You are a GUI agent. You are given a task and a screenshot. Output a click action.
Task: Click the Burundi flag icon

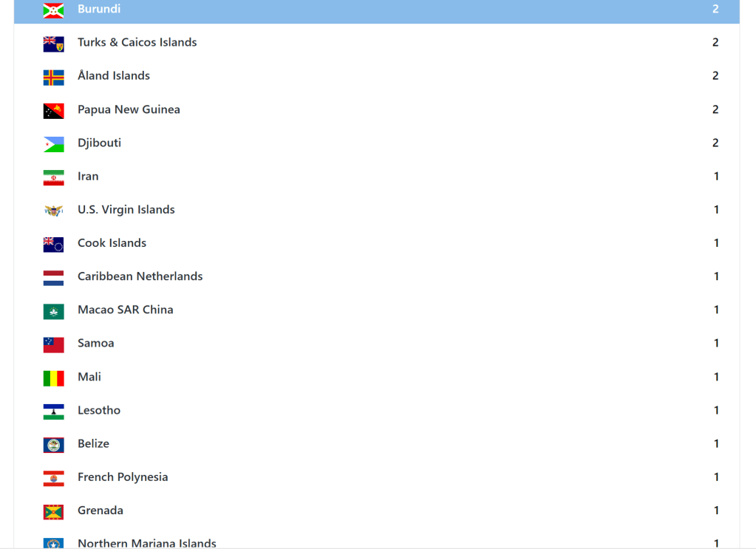click(x=53, y=10)
